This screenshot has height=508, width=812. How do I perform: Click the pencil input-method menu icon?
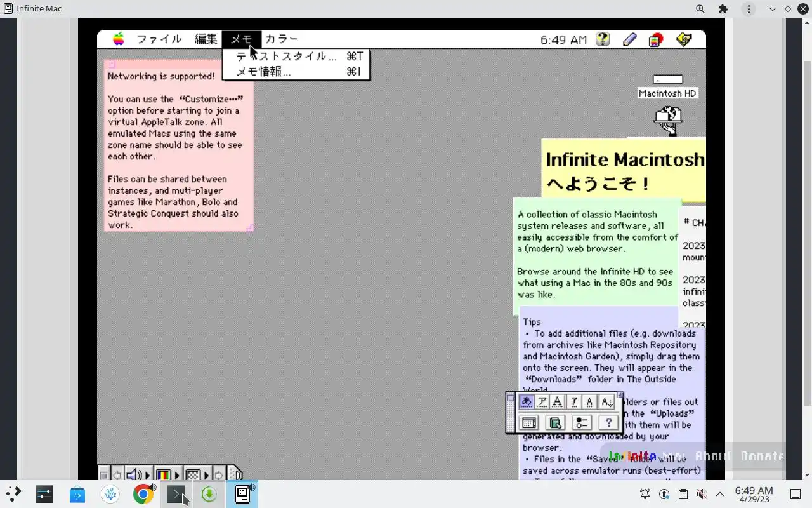tap(629, 39)
